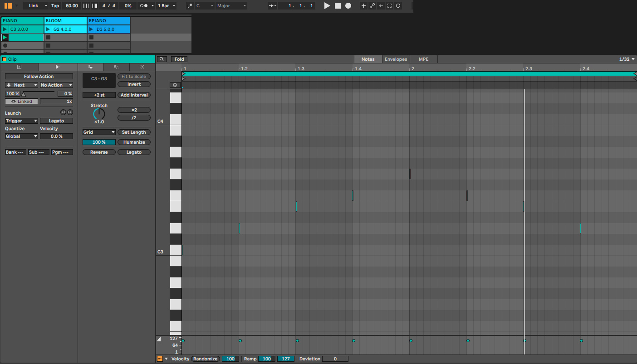Launch the EPIANO clip D3 5.0.0
637x364 pixels.
(91, 29)
